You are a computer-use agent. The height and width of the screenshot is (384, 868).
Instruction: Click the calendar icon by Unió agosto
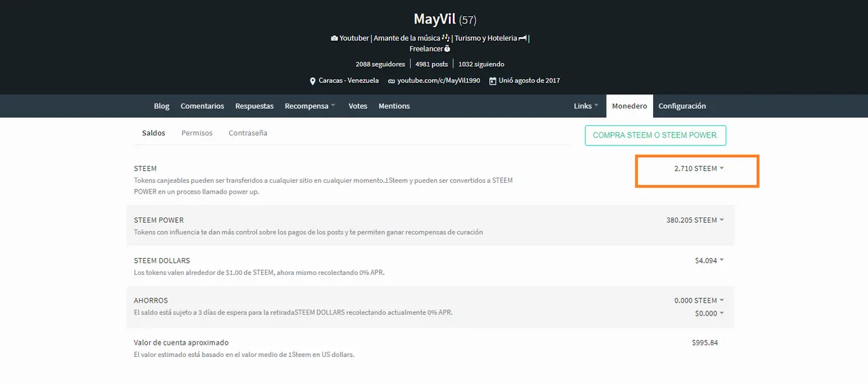(x=493, y=81)
